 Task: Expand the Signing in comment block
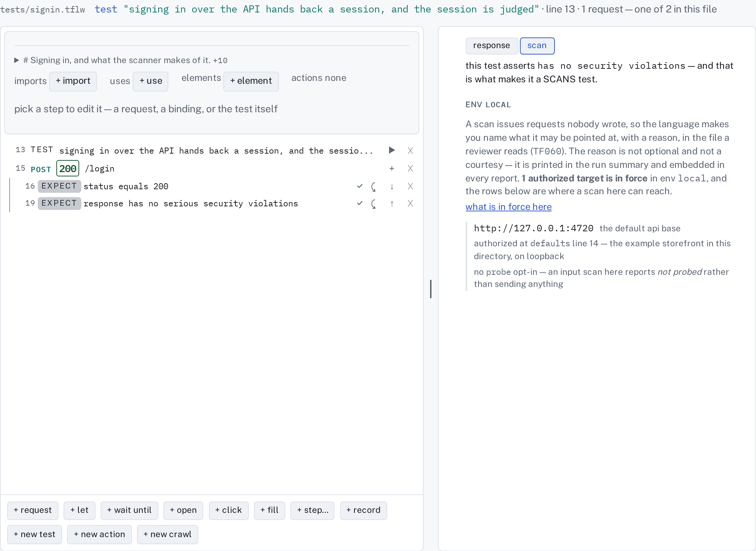(16, 60)
